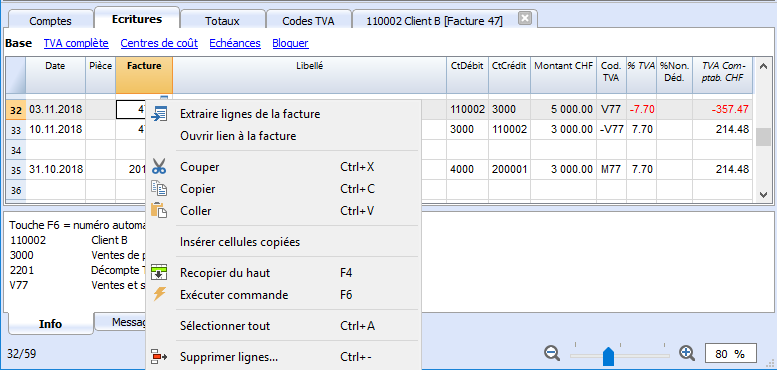The image size is (777, 370).
Task: Select row header 35
Action: (x=16, y=170)
